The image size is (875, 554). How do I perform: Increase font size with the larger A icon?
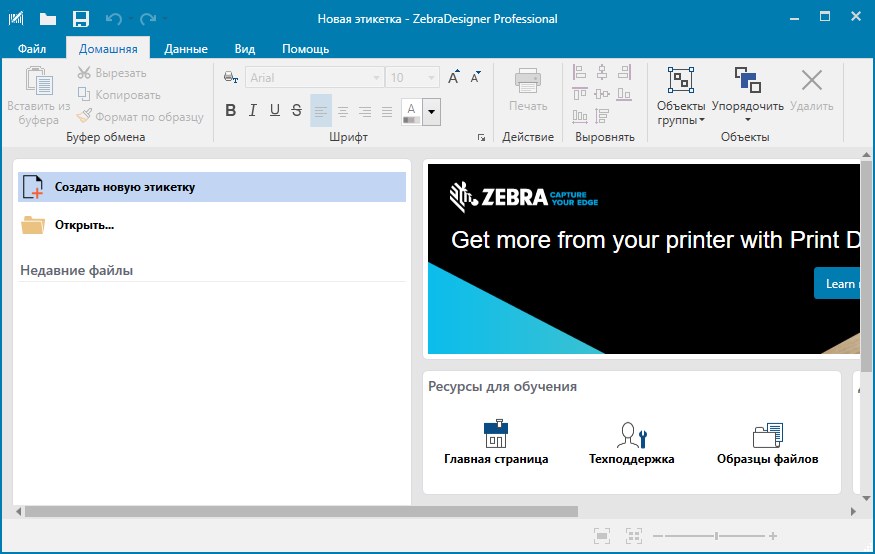coord(454,77)
